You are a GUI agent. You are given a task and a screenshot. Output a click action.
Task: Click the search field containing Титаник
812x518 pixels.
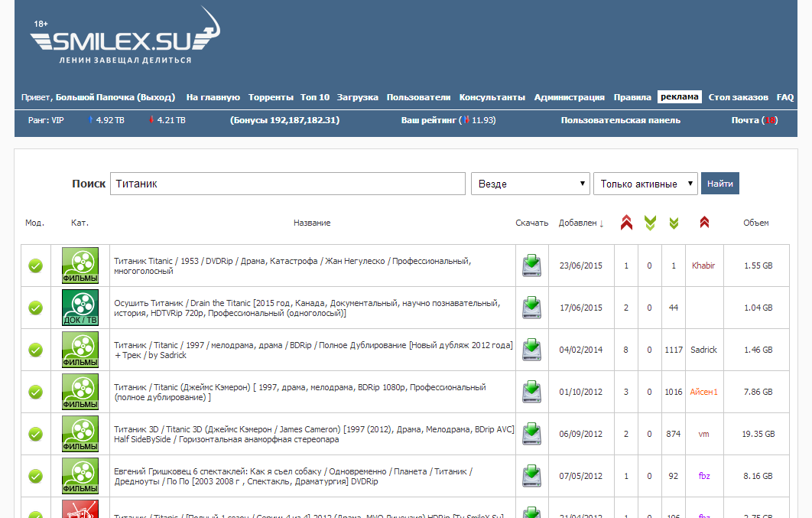click(x=287, y=184)
